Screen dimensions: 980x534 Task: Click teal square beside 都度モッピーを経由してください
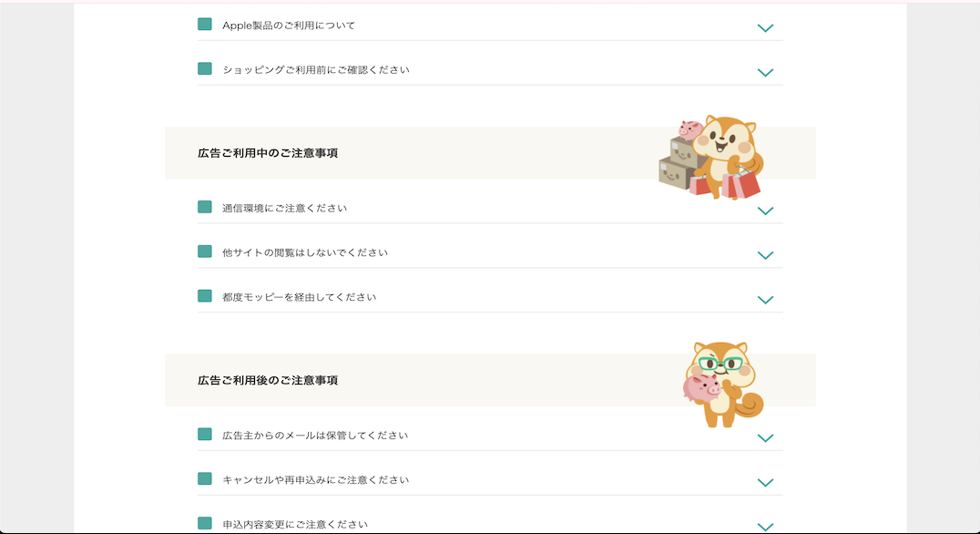pos(204,296)
